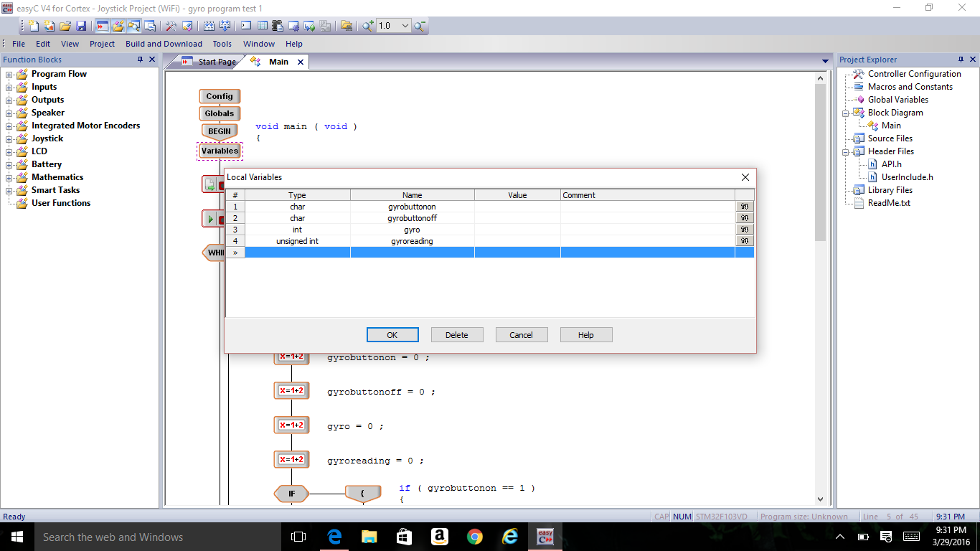Click the new row Name input cell
980x551 pixels.
pos(413,253)
